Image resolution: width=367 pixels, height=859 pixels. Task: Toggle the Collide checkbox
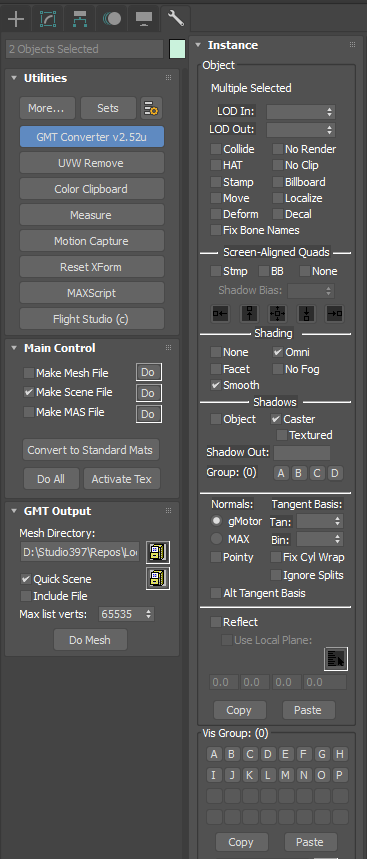[216, 149]
